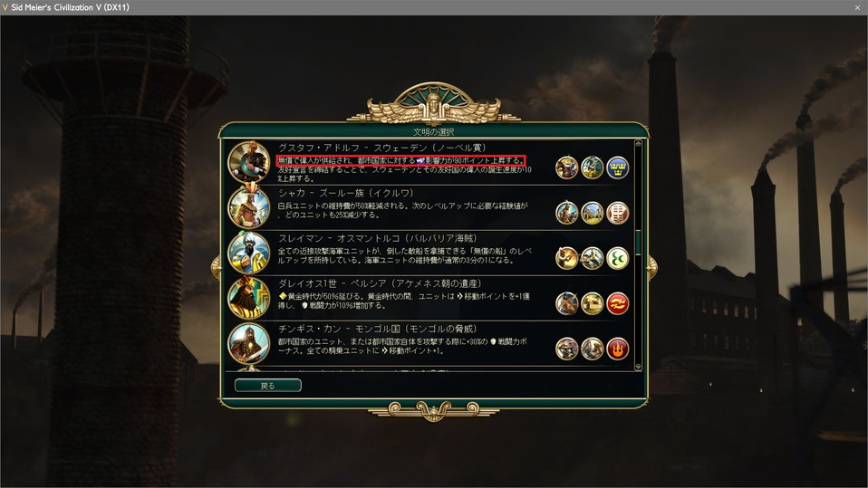Viewport: 868px width, 488px height.
Task: Pick the Genghis Khan leader portrait
Action: (248, 344)
